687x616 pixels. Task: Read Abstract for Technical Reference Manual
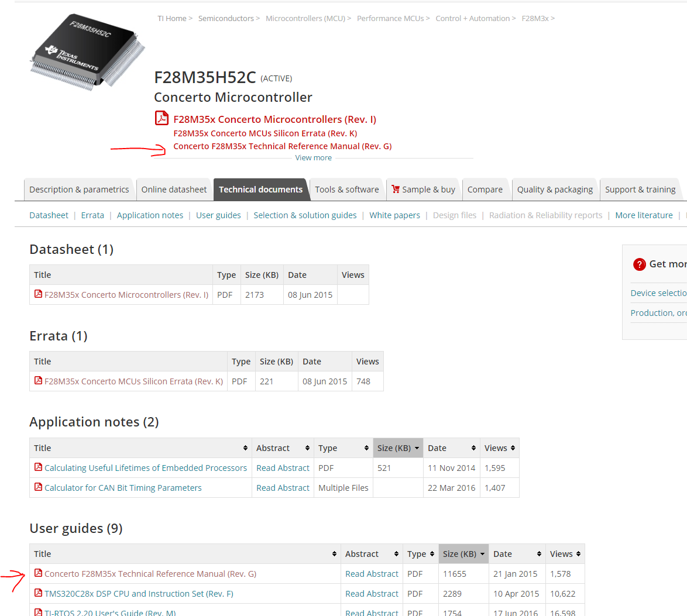click(x=372, y=573)
